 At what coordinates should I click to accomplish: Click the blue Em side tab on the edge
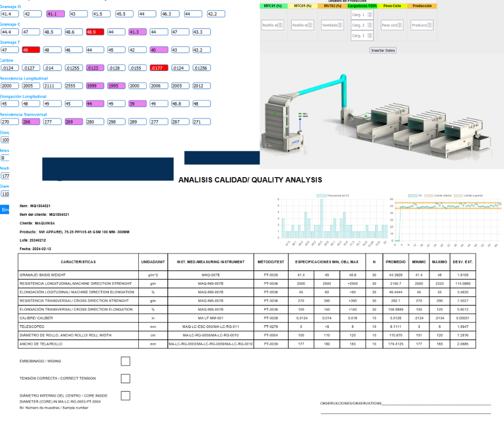point(5,209)
